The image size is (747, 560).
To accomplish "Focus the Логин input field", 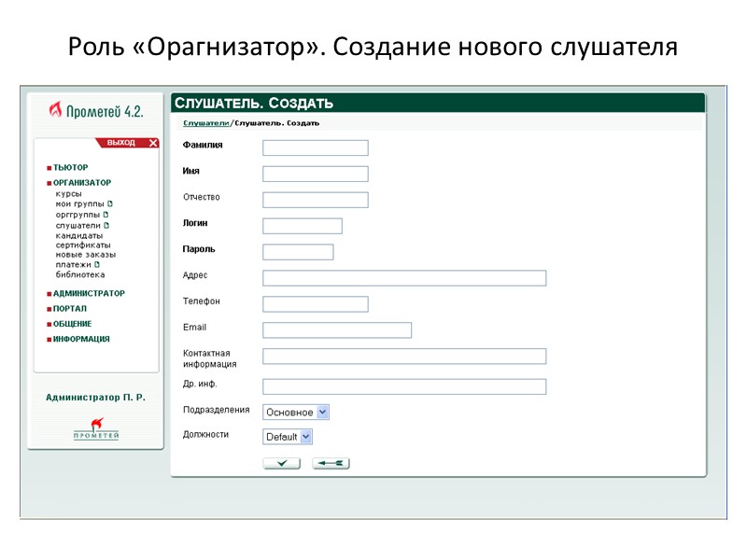I will point(303,226).
